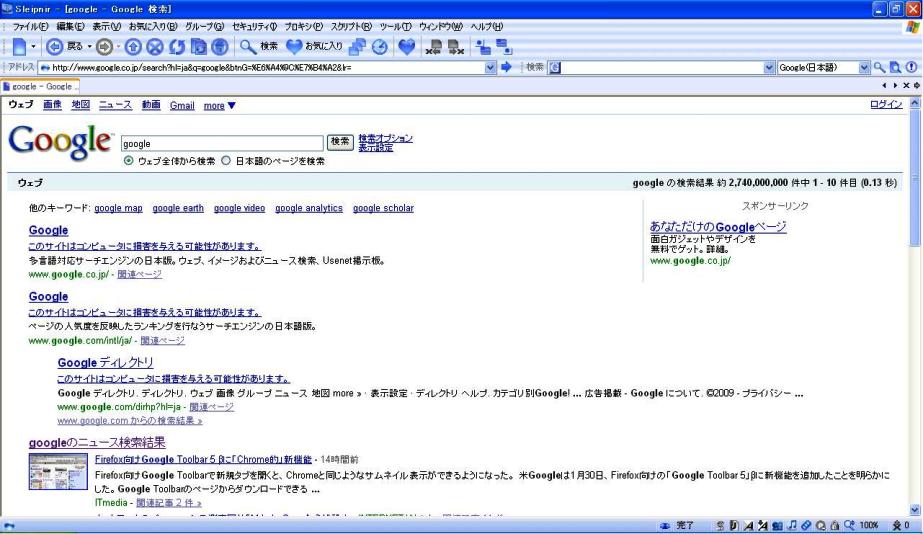Click the close-left-tabs icon
This screenshot has width=923, height=534.
434,47
